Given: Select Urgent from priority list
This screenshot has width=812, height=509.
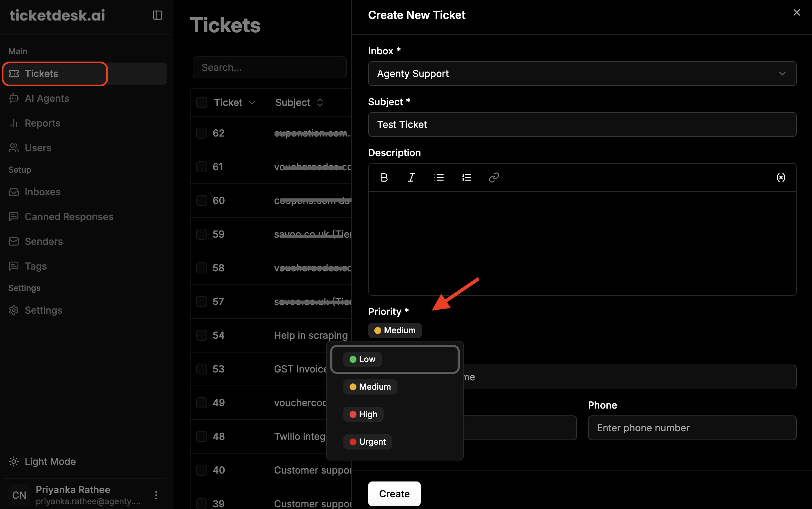Looking at the screenshot, I should (x=367, y=442).
